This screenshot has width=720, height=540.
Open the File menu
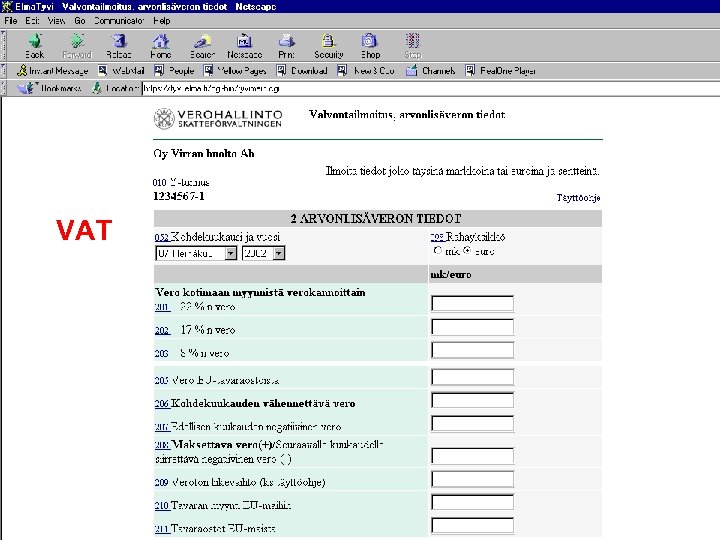click(11, 21)
